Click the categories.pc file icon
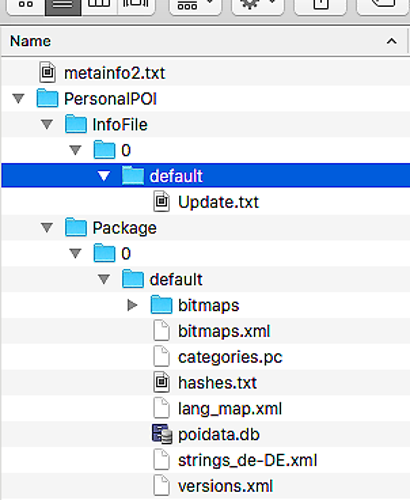Viewport: 410px width, 500px height. pos(162,356)
